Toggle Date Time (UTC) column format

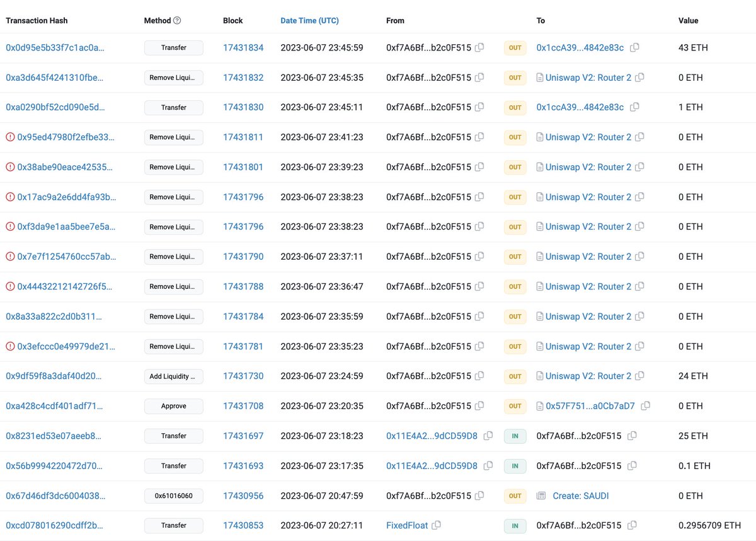coord(309,20)
